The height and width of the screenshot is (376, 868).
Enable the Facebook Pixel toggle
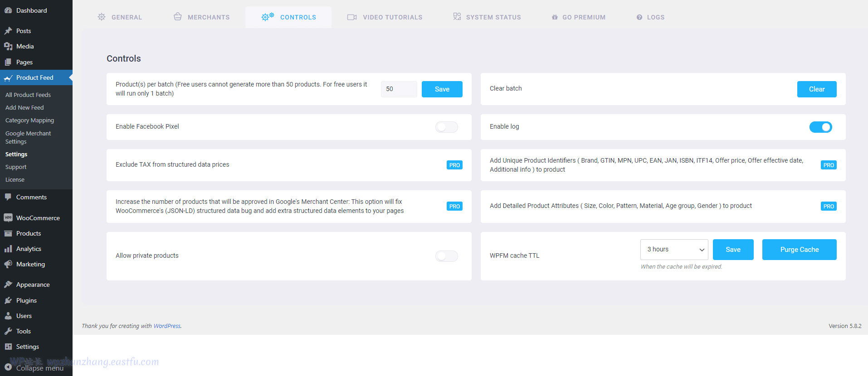446,127
